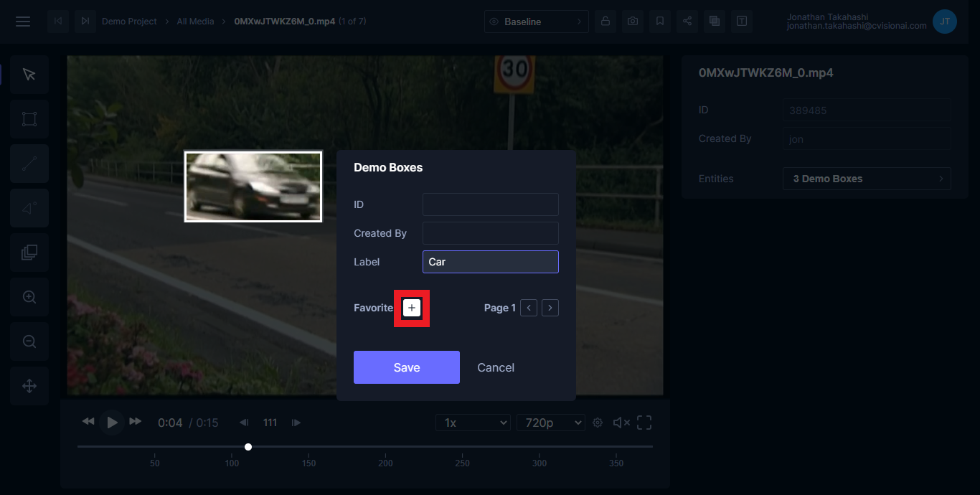
Task: Toggle the lock icon in the header
Action: 606,22
